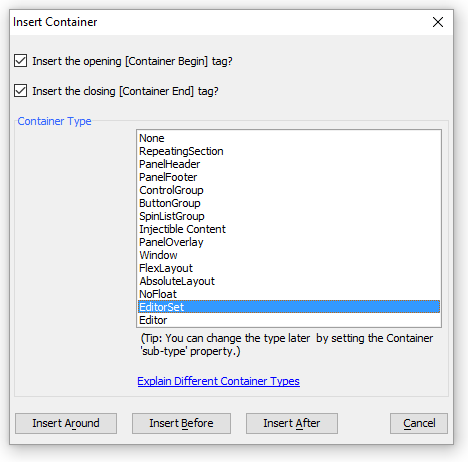Select PanelOverlay container type
Viewport: 468px width, 462px height.
[289, 242]
